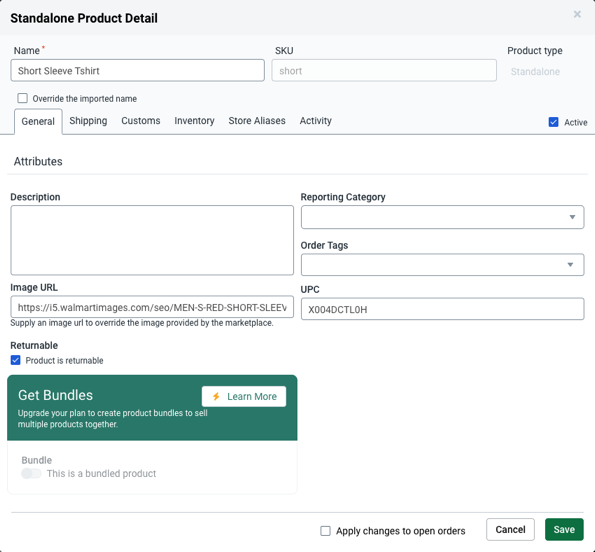Click the UPC input field
This screenshot has height=552, width=595.
pos(442,309)
